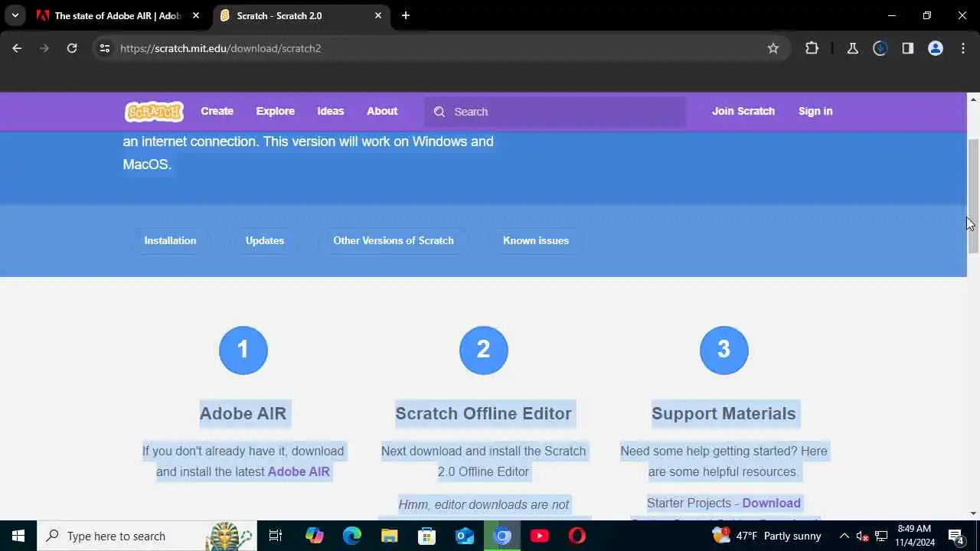980x551 pixels.
Task: Click the Support Materials heading
Action: tap(724, 413)
